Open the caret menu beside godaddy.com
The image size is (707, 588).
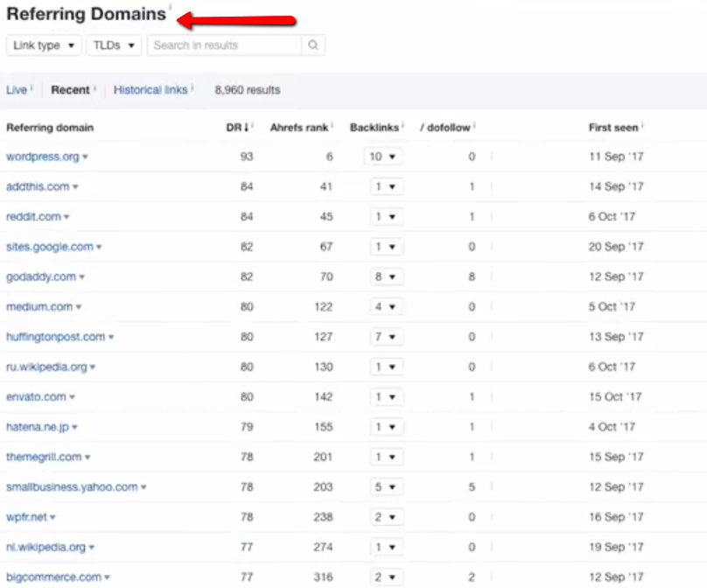pyautogui.click(x=82, y=276)
